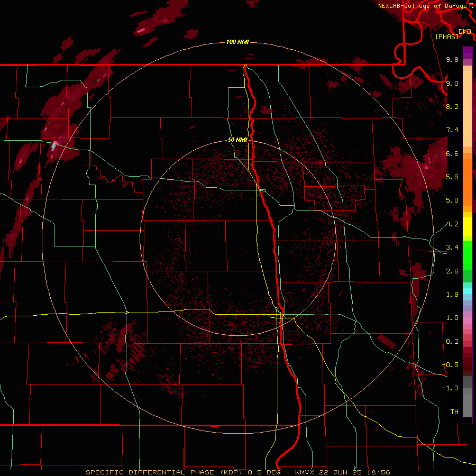
Task: Click the cyan segment of color bar
Action: pyautogui.click(x=467, y=291)
